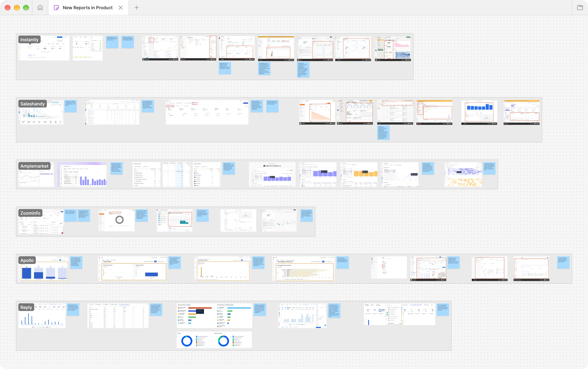
Task: Select sticky note under Saleshandy screenshots
Action: [x=383, y=133]
